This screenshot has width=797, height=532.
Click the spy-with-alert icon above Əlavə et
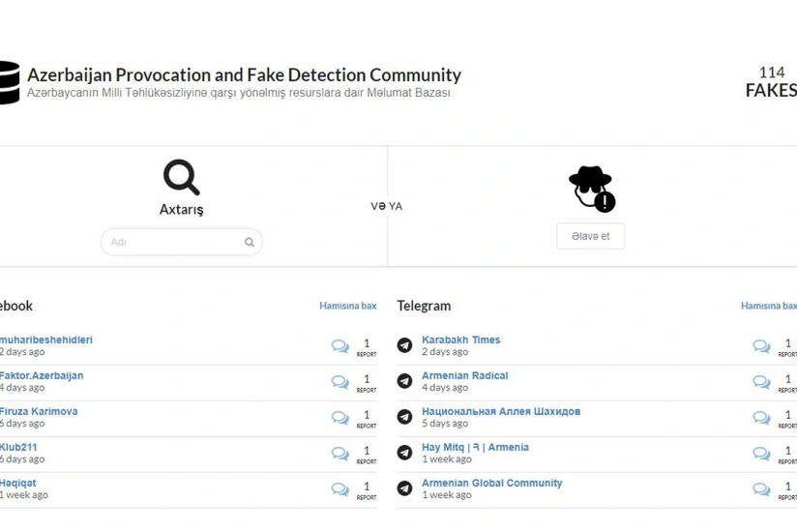point(592,189)
